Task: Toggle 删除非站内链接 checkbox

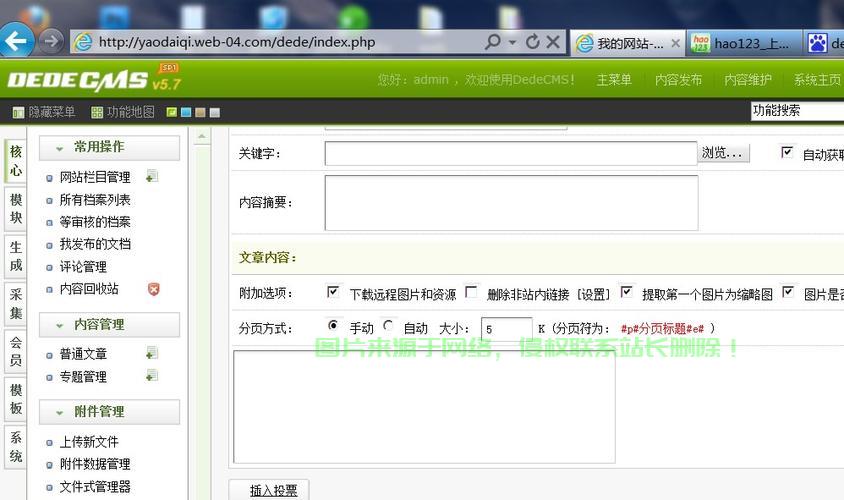Action: pyautogui.click(x=471, y=292)
